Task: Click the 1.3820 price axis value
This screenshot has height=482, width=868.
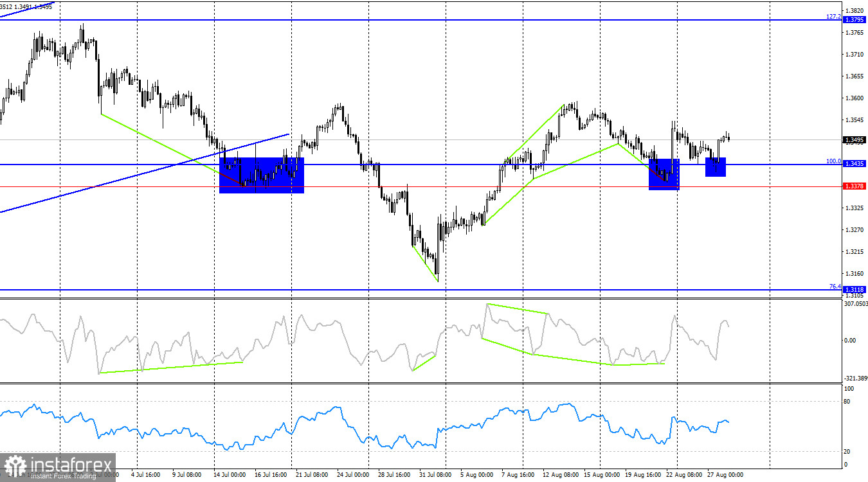Action: [855, 11]
